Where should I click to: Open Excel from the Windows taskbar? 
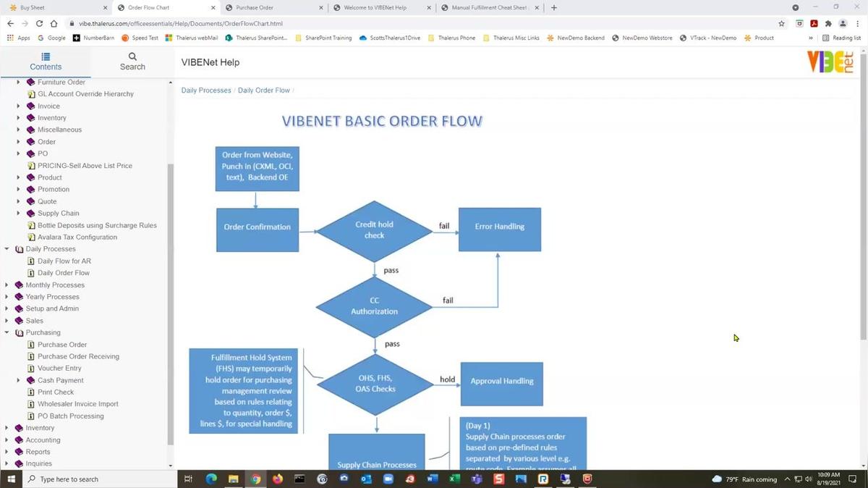(x=454, y=479)
